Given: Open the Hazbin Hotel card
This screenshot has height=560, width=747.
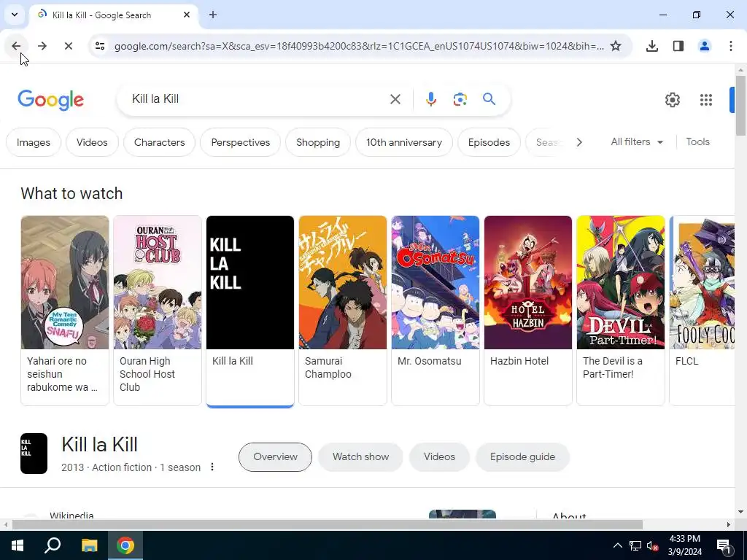Looking at the screenshot, I should point(528,311).
